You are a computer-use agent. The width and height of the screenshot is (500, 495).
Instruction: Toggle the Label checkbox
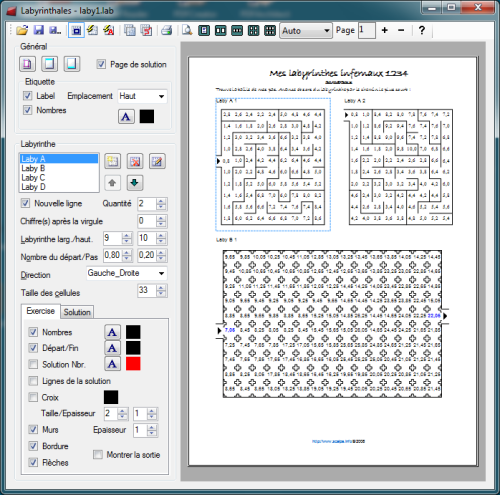pos(27,96)
